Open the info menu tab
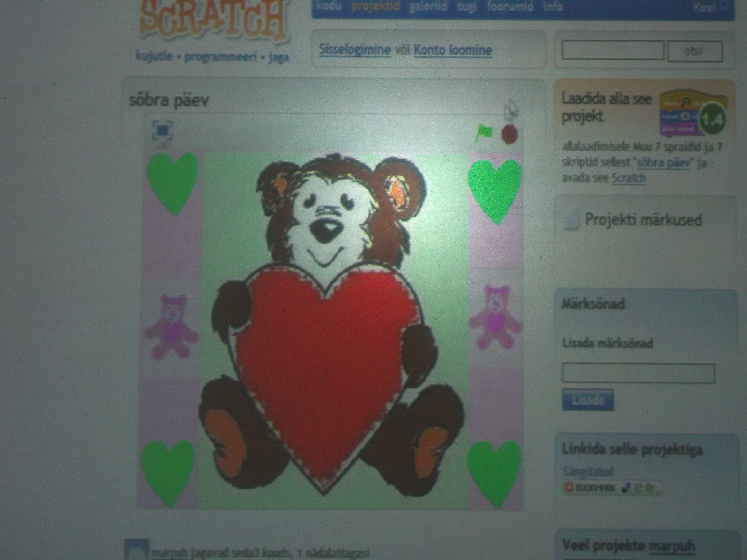This screenshot has height=560, width=747. pos(553,7)
